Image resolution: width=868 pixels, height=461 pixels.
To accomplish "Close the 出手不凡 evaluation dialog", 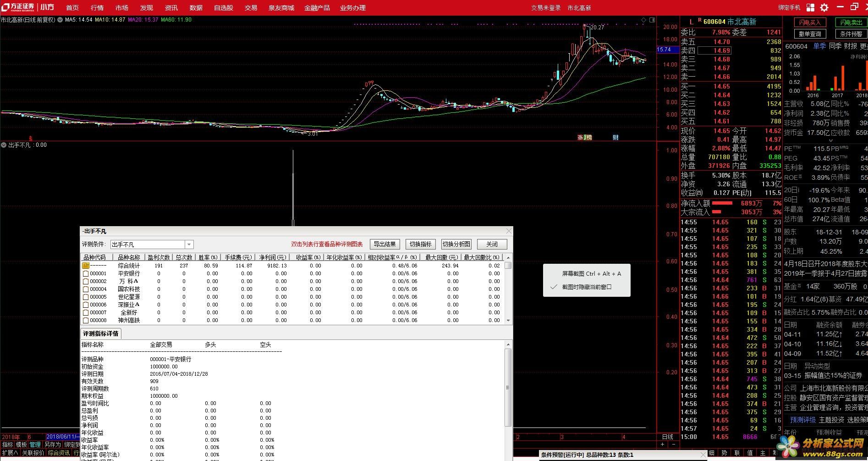I will pyautogui.click(x=508, y=231).
